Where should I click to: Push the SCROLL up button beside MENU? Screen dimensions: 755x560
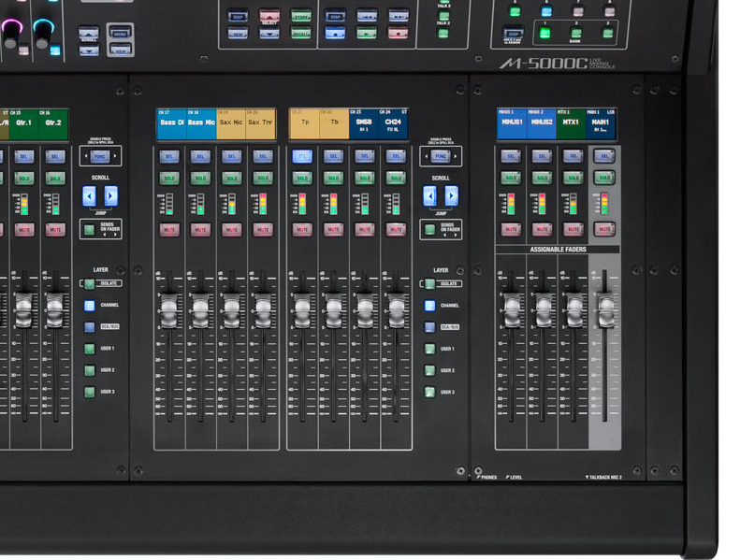(89, 34)
